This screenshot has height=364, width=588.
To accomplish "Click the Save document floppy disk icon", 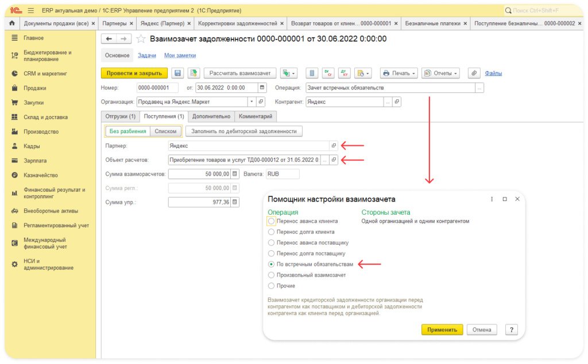I will (x=178, y=73).
